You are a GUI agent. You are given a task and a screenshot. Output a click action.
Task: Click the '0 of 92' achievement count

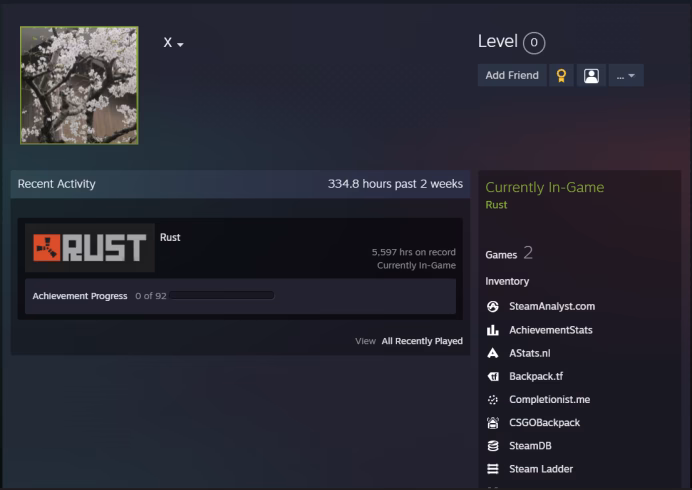(150, 296)
